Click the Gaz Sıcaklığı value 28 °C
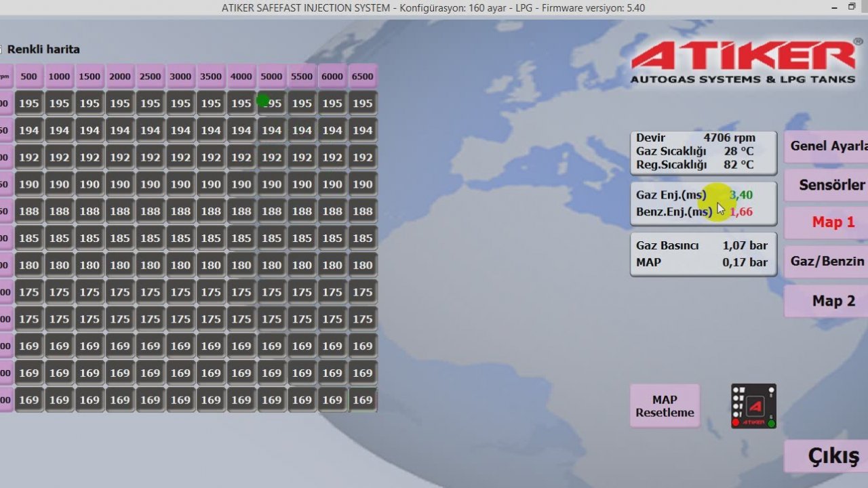Image resolution: width=868 pixels, height=488 pixels. pos(738,151)
